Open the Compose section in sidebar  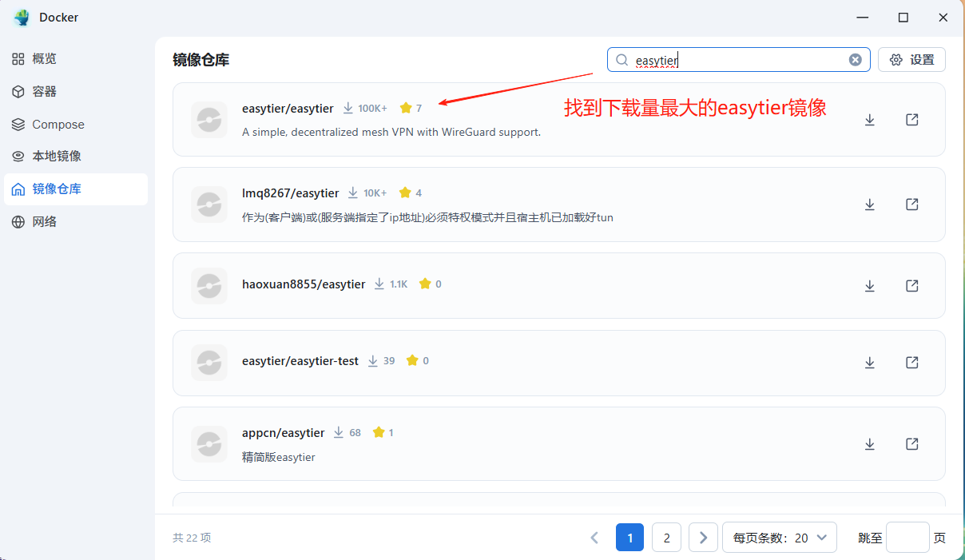point(56,124)
